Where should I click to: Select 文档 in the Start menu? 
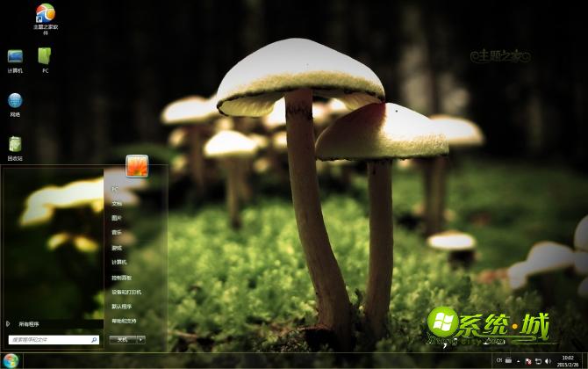coord(117,203)
